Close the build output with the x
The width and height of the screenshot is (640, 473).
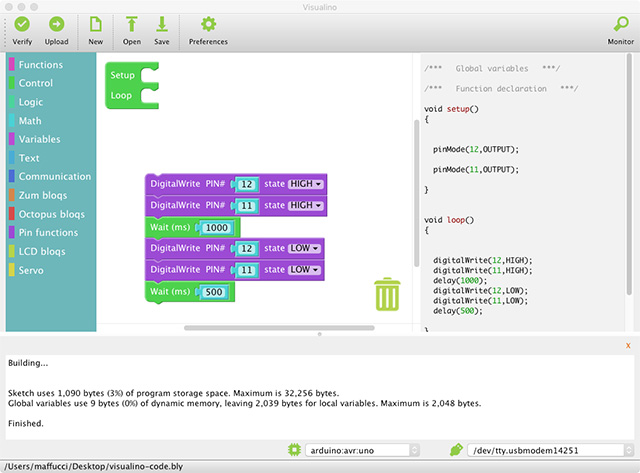(x=628, y=345)
